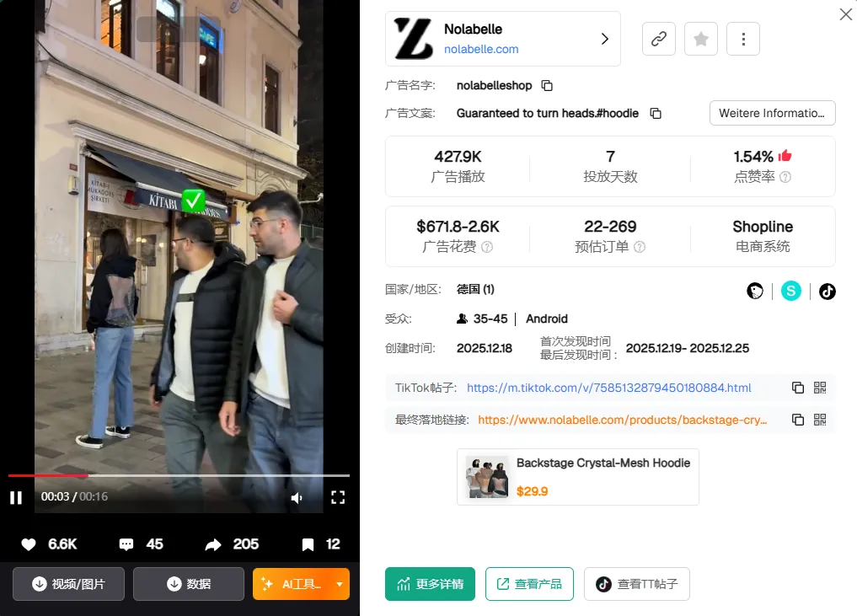Copy ad link with chain icon
The image size is (857, 616).
(659, 39)
